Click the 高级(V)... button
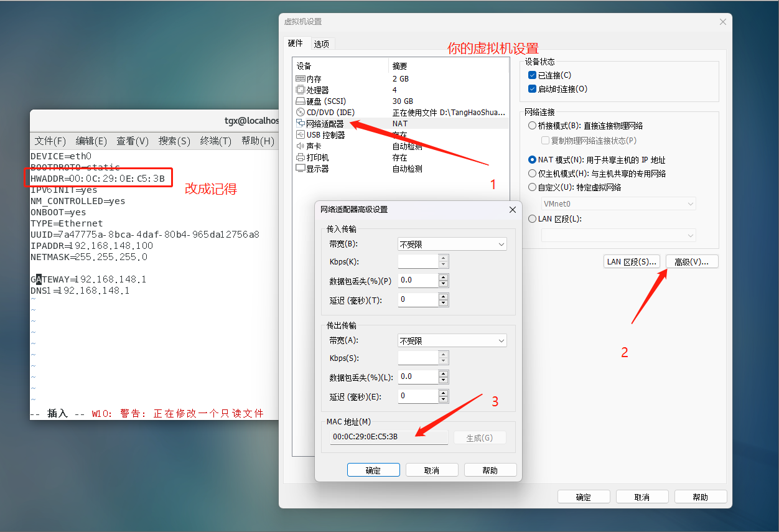Viewport: 779px width, 532px height. pos(692,262)
